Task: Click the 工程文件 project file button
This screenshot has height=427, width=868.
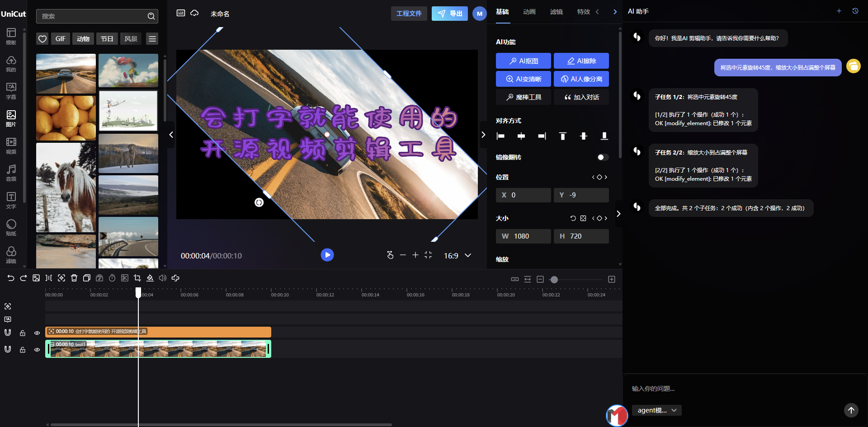Action: 409,14
